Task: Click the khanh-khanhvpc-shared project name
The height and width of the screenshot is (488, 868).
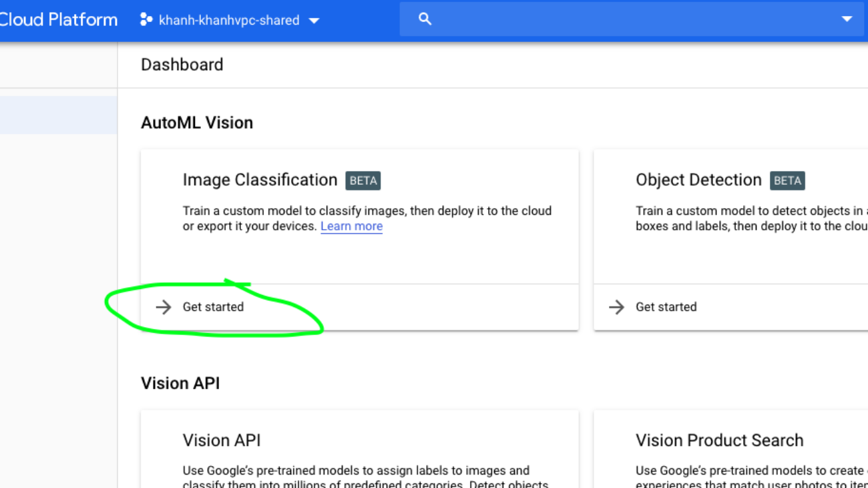Action: pyautogui.click(x=229, y=21)
